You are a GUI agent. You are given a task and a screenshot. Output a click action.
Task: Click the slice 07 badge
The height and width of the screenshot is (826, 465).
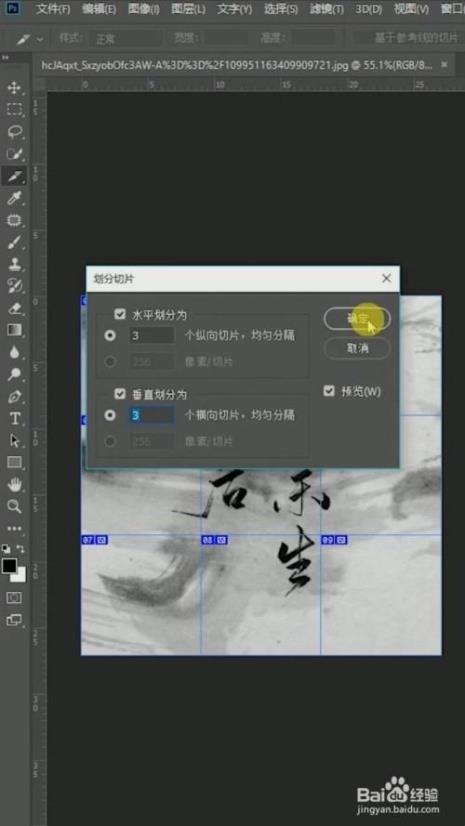95,540
